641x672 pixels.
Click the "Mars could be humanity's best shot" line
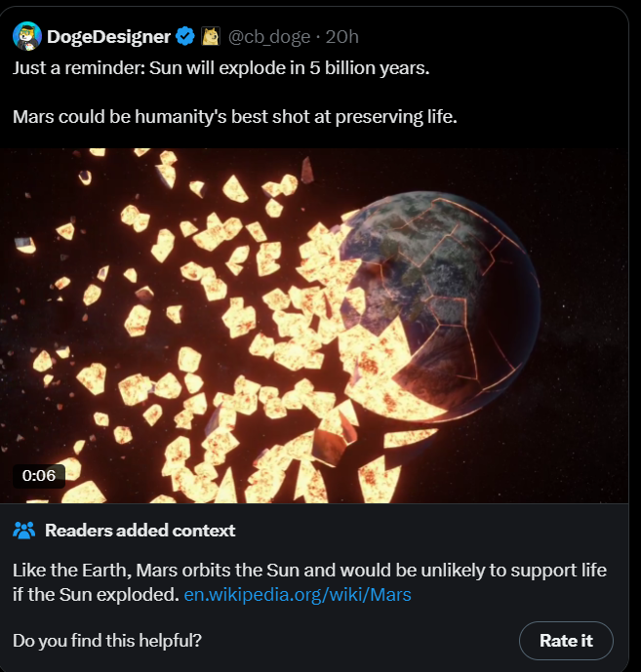pyautogui.click(x=235, y=117)
